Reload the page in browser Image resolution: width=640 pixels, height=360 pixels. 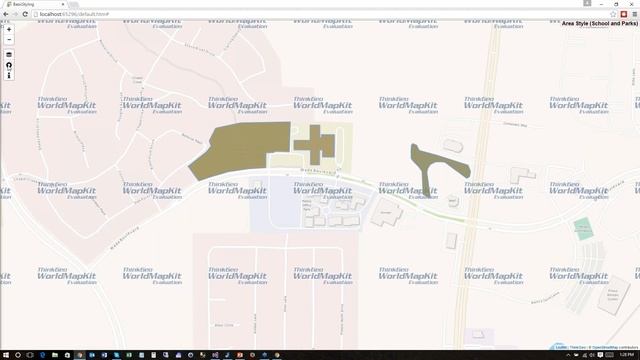tap(25, 14)
